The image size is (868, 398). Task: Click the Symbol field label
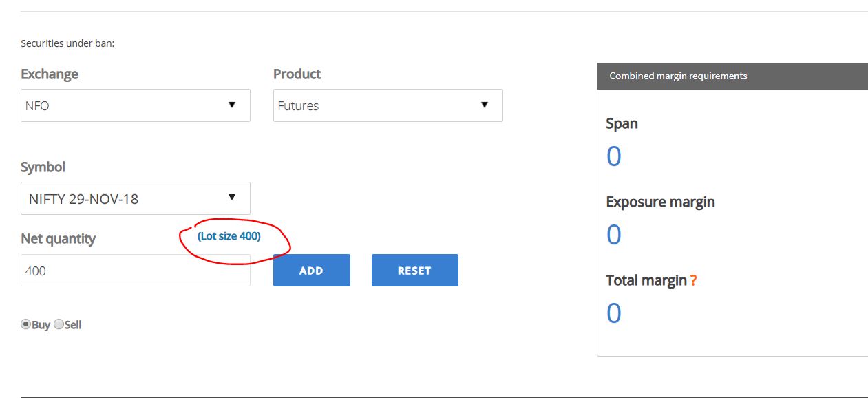[x=43, y=167]
